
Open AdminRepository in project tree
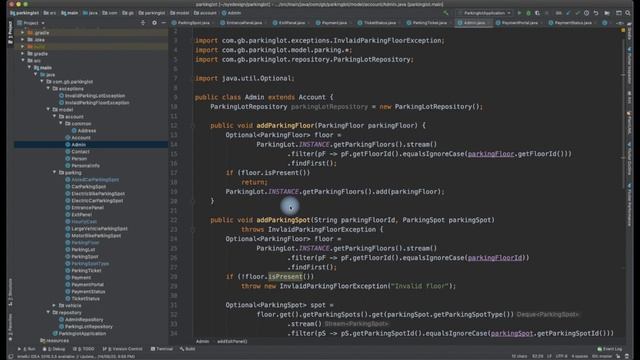81,320
